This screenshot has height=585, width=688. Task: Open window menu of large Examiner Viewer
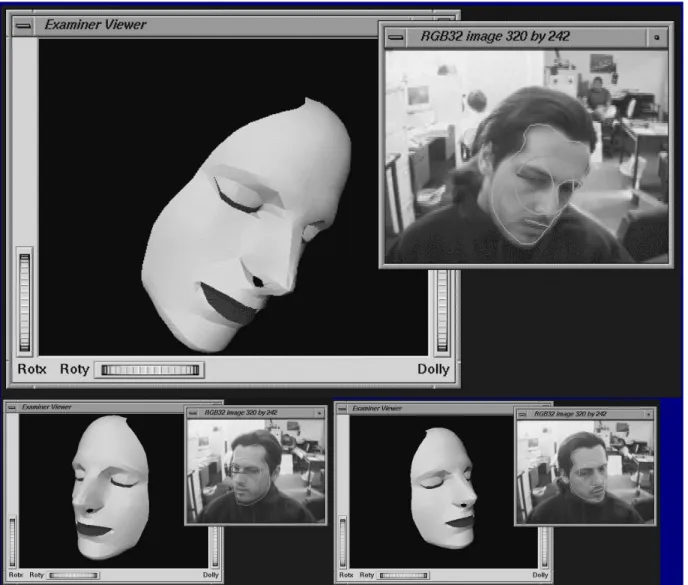[x=23, y=25]
